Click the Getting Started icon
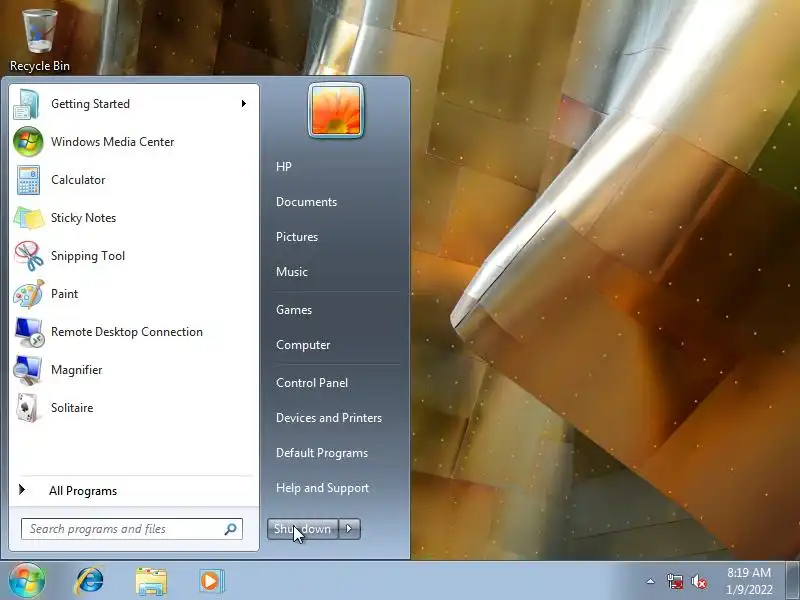The width and height of the screenshot is (800, 600). point(27,104)
